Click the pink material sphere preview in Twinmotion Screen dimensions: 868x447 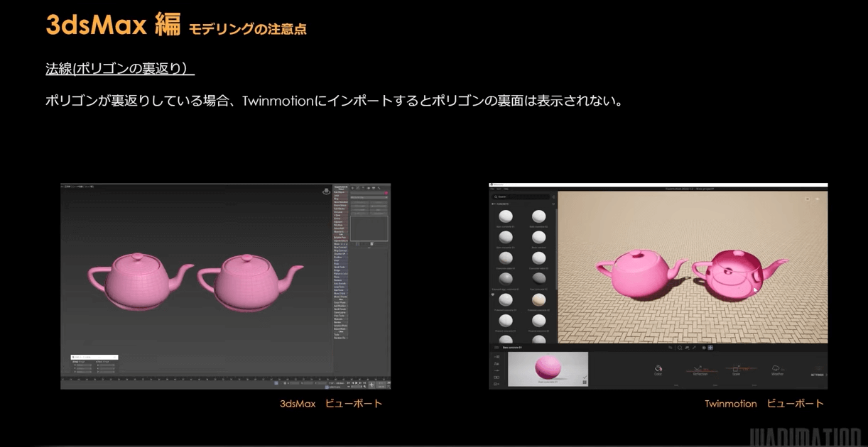(x=548, y=368)
